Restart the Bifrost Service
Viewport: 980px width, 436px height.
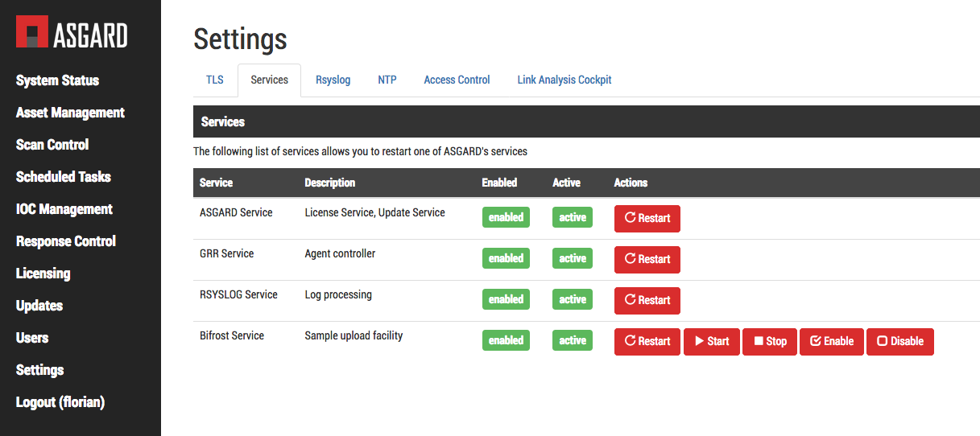click(x=647, y=341)
